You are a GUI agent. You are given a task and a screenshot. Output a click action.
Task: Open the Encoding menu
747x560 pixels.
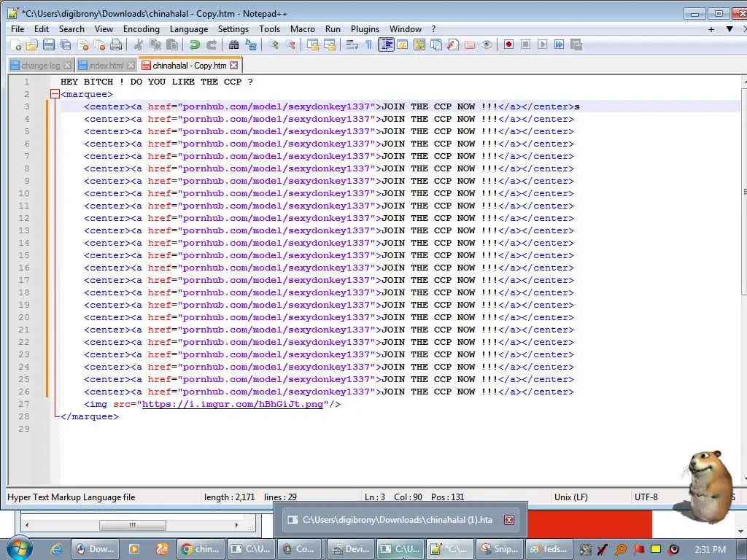pyautogui.click(x=142, y=29)
